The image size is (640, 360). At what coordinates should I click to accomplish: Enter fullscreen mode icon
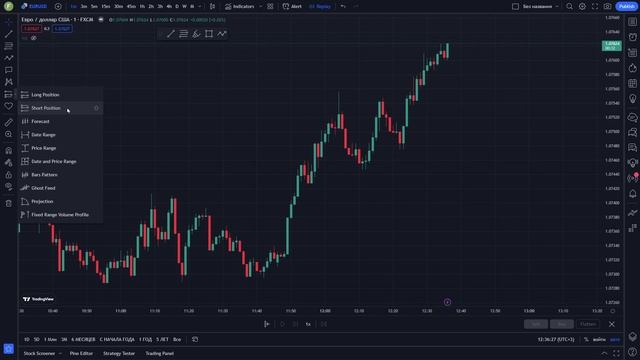click(595, 6)
